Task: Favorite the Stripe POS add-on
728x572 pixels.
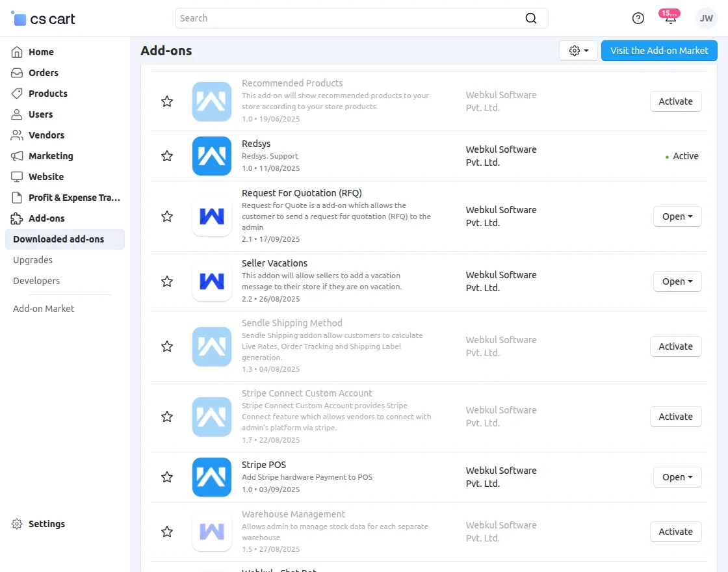Action: point(167,476)
